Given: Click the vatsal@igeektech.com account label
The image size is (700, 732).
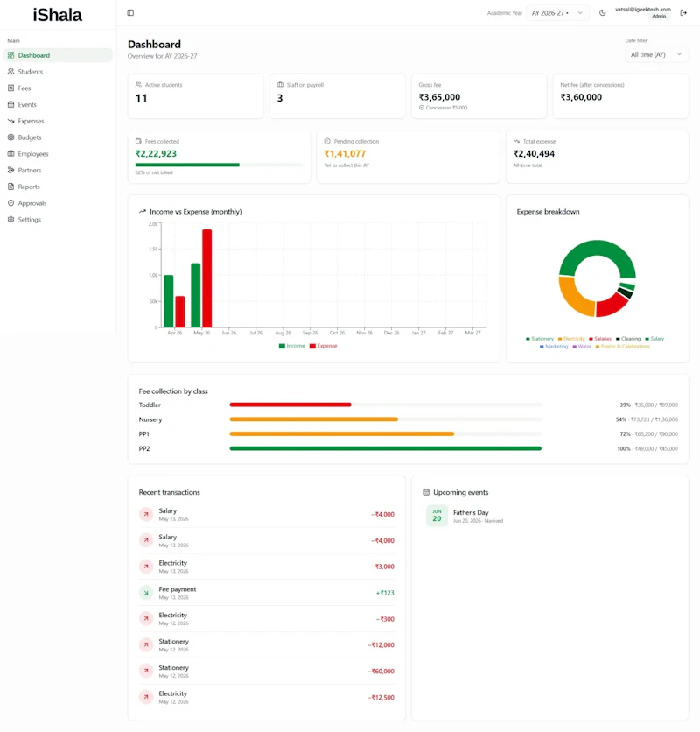Looking at the screenshot, I should pyautogui.click(x=642, y=10).
